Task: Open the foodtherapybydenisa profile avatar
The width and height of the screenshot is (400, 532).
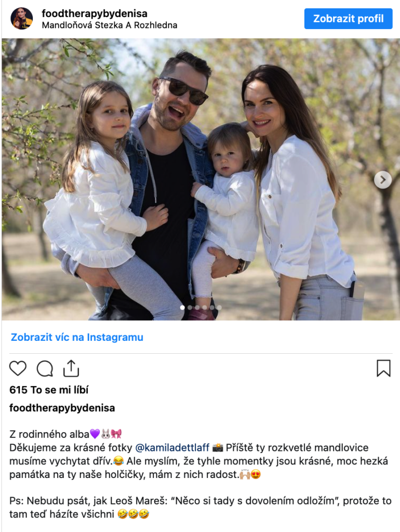Action: tap(22, 18)
